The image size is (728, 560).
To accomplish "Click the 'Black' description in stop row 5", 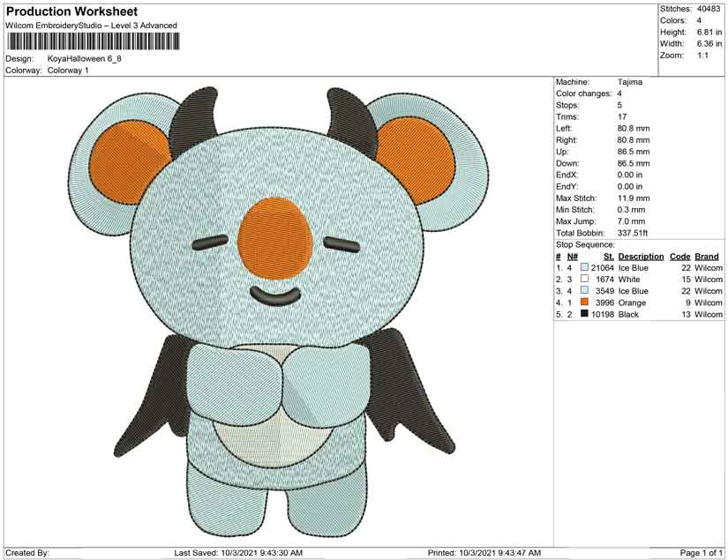I will point(628,314).
